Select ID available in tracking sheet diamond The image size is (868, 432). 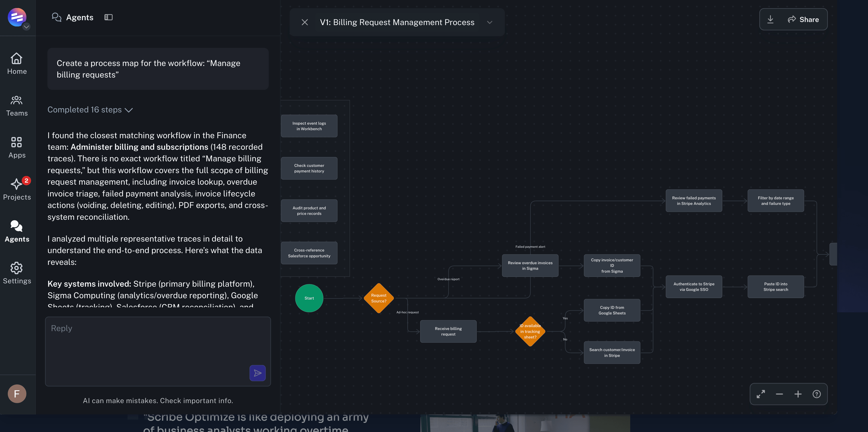[x=530, y=331]
